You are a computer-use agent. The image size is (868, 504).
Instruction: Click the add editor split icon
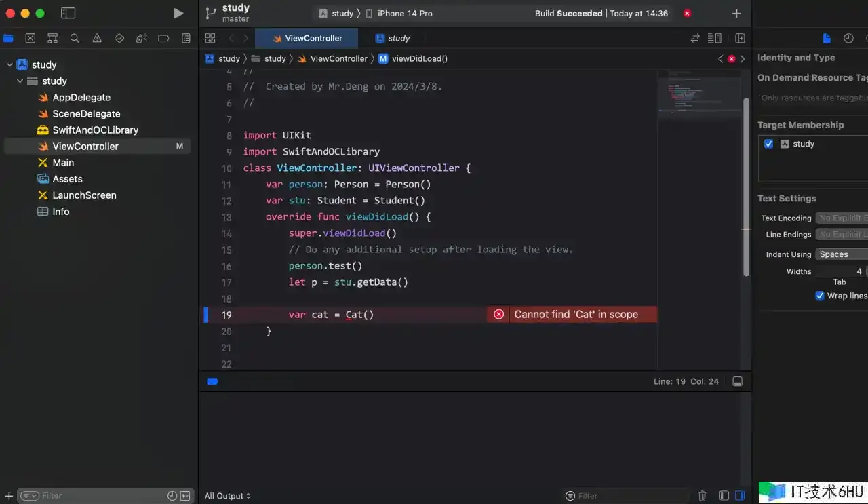tap(740, 39)
